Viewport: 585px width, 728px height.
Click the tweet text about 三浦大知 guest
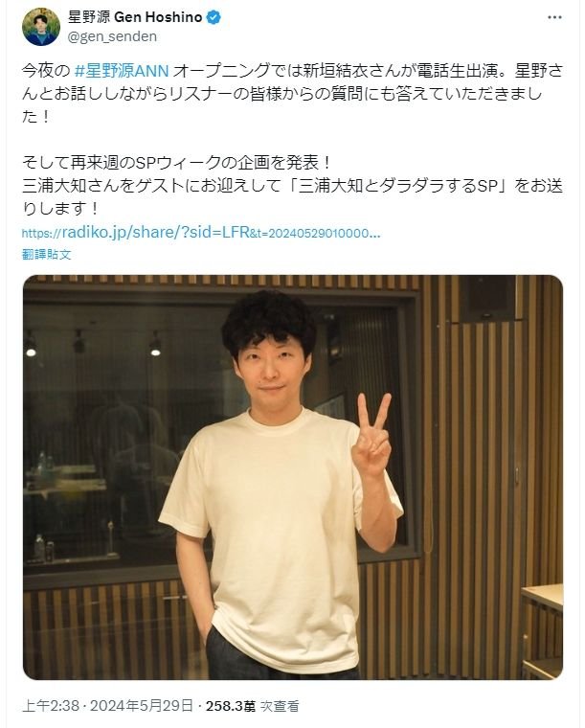coord(292,197)
